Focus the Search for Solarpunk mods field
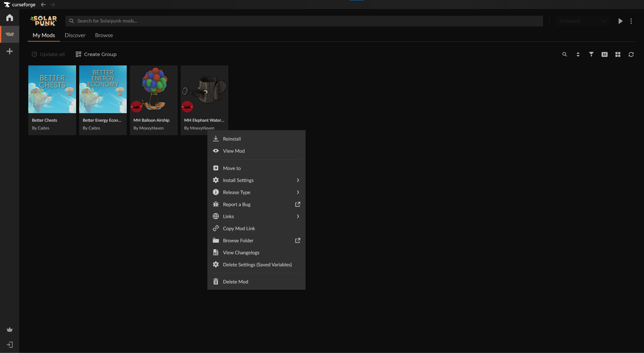The image size is (644, 353). 304,21
